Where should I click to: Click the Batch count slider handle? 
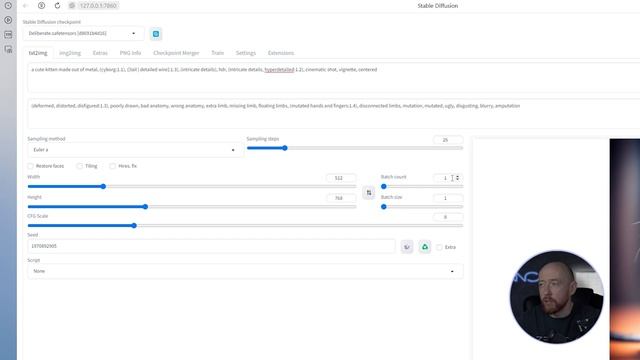pyautogui.click(x=384, y=187)
